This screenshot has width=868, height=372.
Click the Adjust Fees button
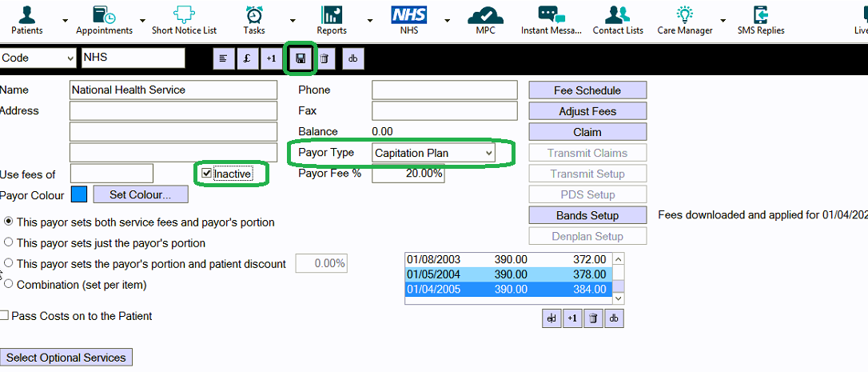coord(587,111)
